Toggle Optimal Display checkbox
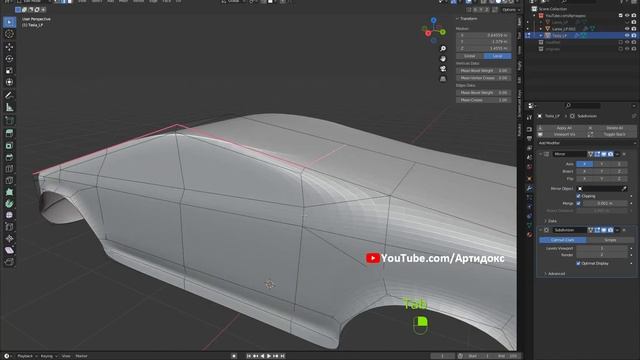640x360 pixels. (x=578, y=264)
